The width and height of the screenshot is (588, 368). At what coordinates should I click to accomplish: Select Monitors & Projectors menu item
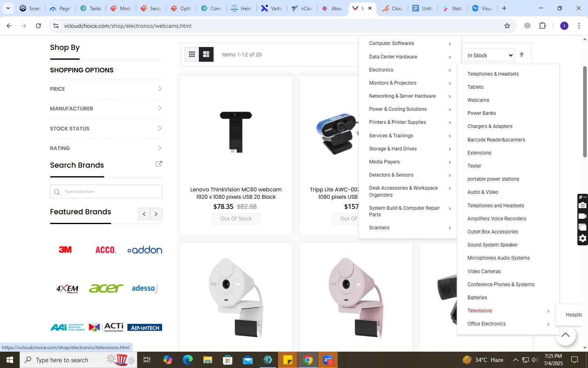[x=392, y=83]
